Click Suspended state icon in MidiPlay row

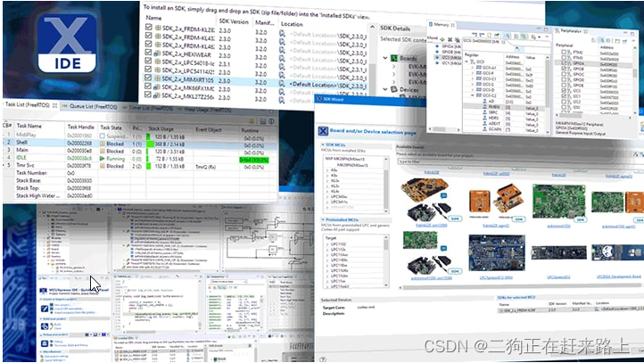point(103,136)
